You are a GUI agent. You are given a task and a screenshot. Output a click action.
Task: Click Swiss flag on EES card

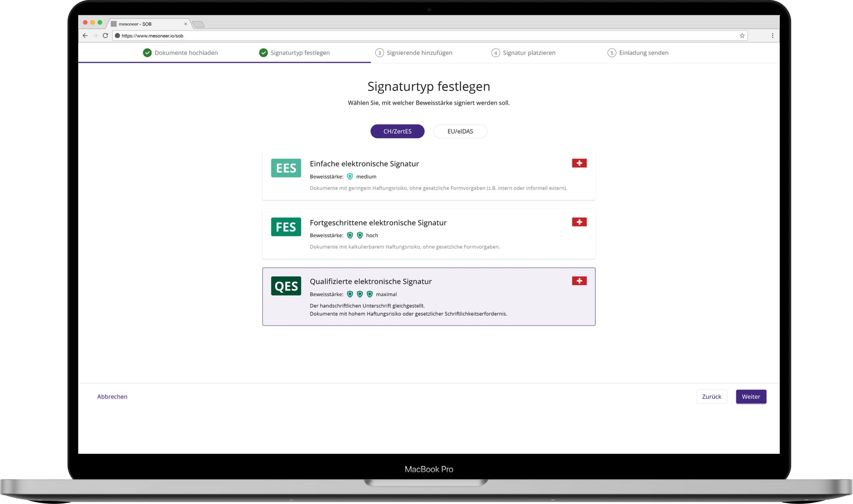coord(579,163)
